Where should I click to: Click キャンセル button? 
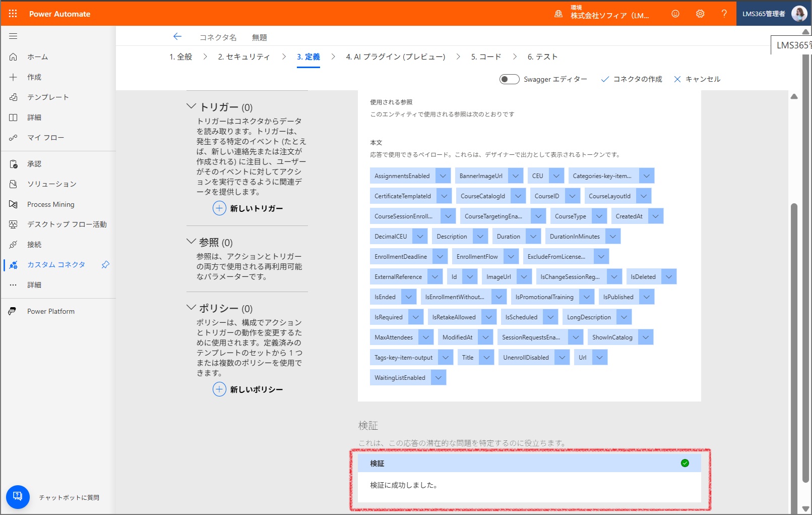click(697, 79)
